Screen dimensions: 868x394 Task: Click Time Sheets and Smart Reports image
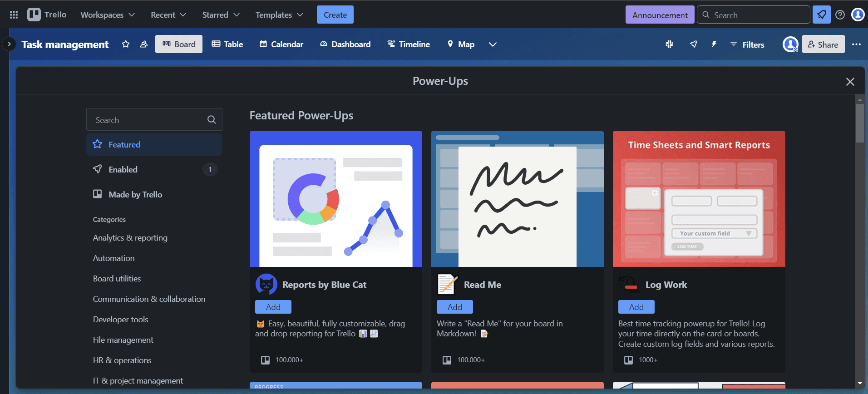click(x=699, y=199)
